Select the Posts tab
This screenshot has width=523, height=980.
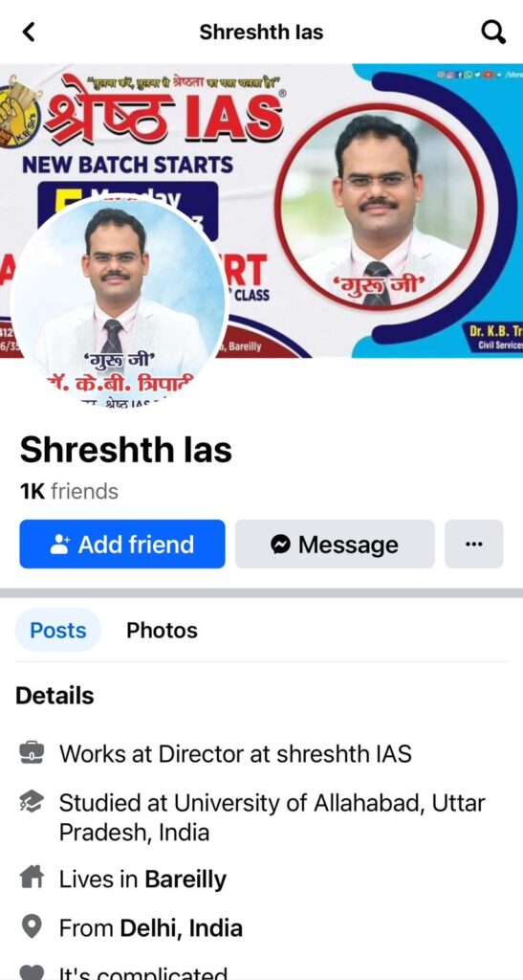[x=58, y=630]
